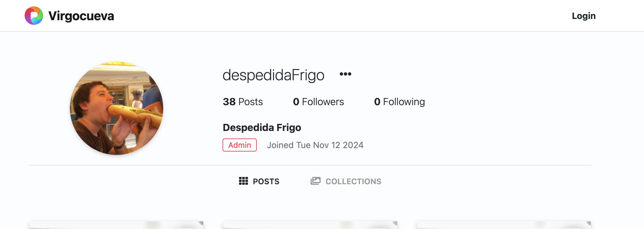The width and height of the screenshot is (644, 229).
Task: View the 0 Following list
Action: [400, 101]
